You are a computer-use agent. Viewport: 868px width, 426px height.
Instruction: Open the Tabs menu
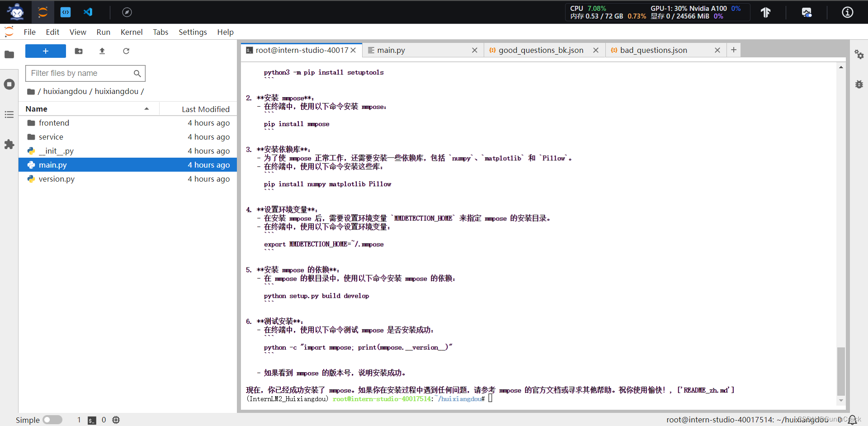coord(160,32)
